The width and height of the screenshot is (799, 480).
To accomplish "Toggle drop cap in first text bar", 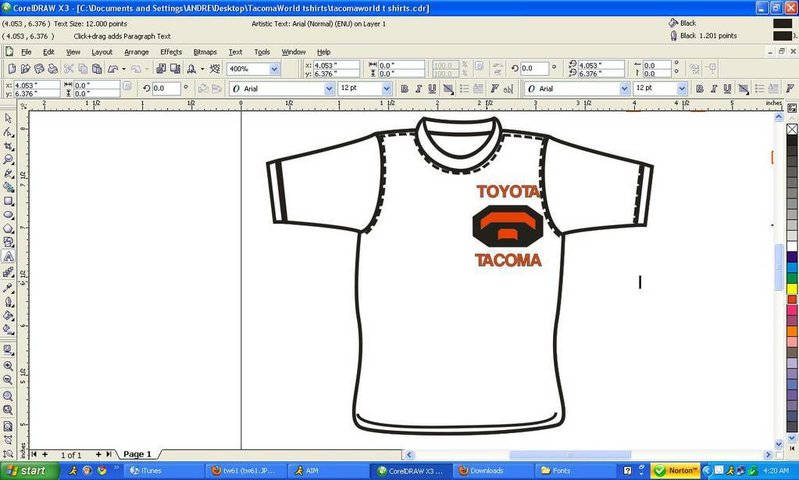I will click(x=478, y=89).
